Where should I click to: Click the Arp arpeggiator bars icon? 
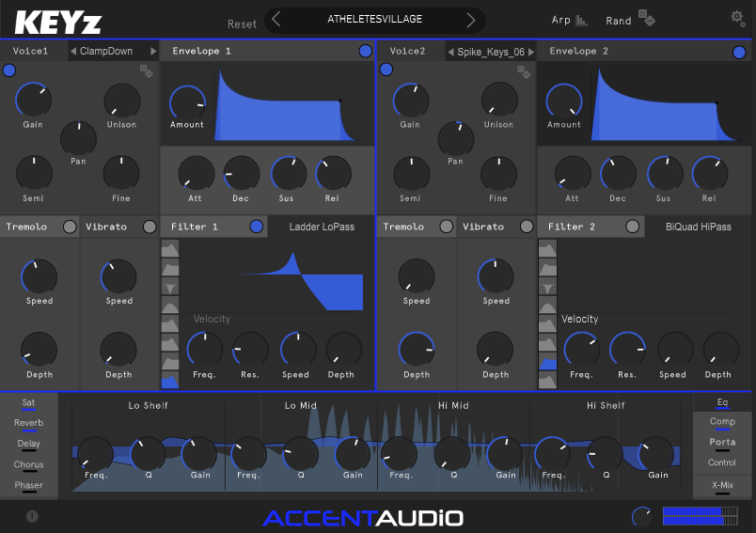point(582,20)
